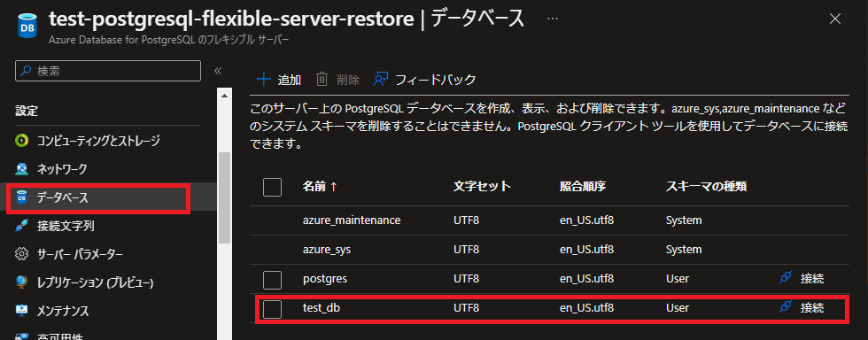Click the plus icon next to 追加
This screenshot has height=340, width=868.
coord(264,79)
